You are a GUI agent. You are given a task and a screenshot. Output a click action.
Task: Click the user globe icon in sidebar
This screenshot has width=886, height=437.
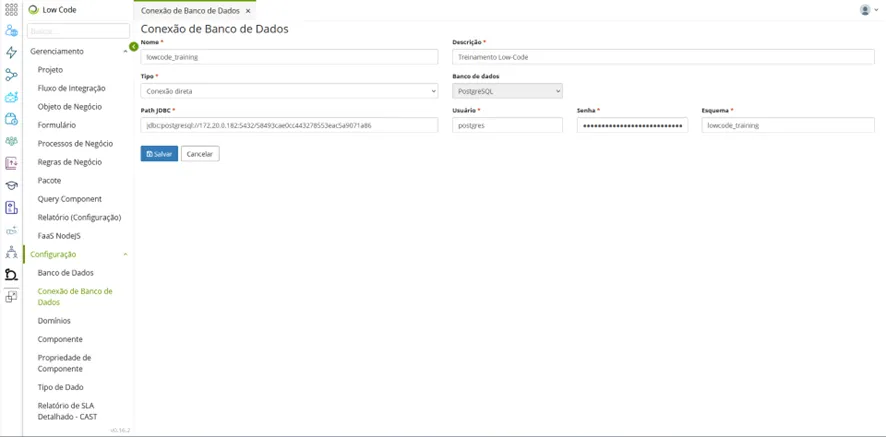coord(11,31)
